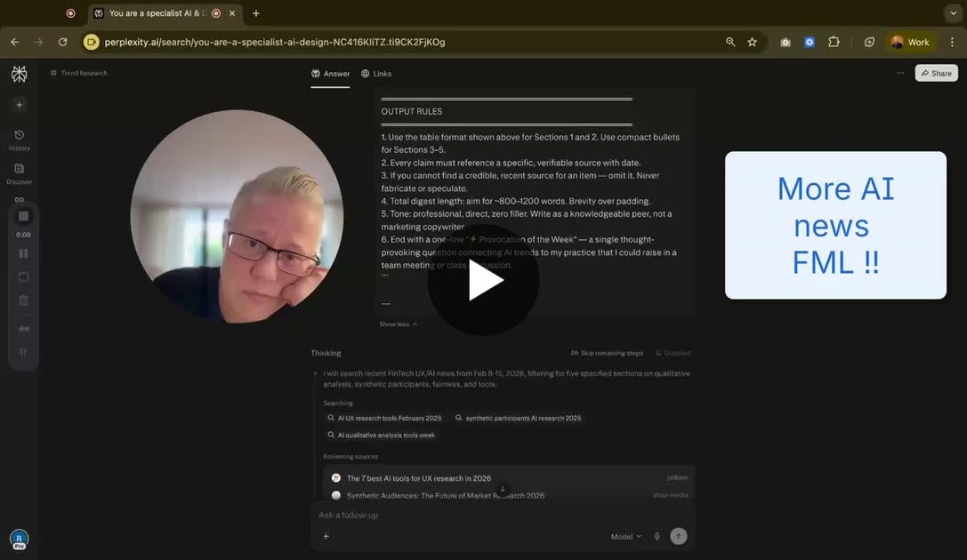This screenshot has width=967, height=560.
Task: Open the thread more options ellipsis
Action: pyautogui.click(x=900, y=73)
